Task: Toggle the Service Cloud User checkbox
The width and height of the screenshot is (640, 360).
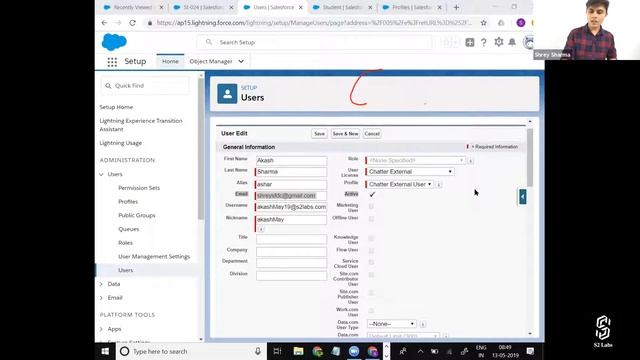Action: pyautogui.click(x=371, y=262)
